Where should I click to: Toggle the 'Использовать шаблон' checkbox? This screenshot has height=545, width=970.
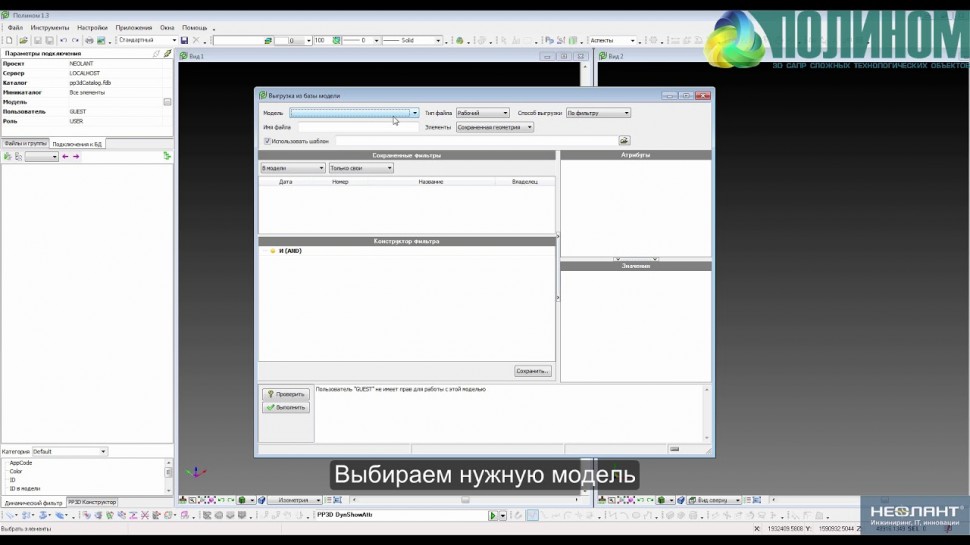click(267, 141)
